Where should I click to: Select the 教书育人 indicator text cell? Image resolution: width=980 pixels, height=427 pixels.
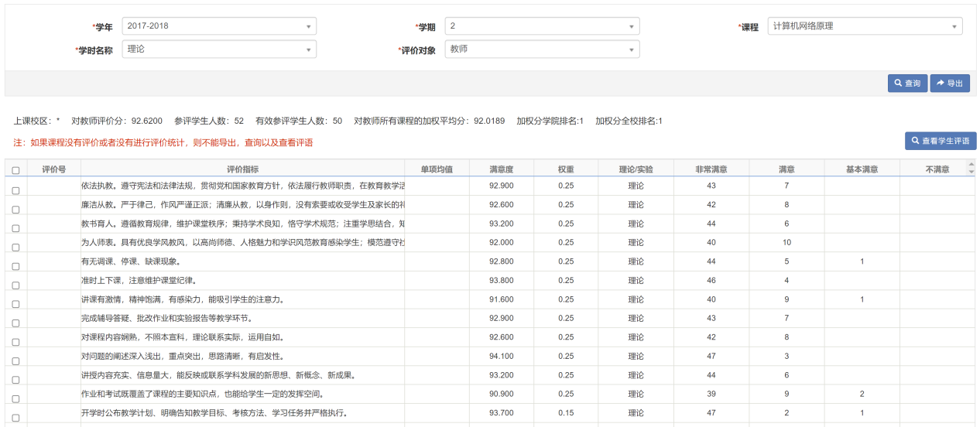tap(242, 224)
